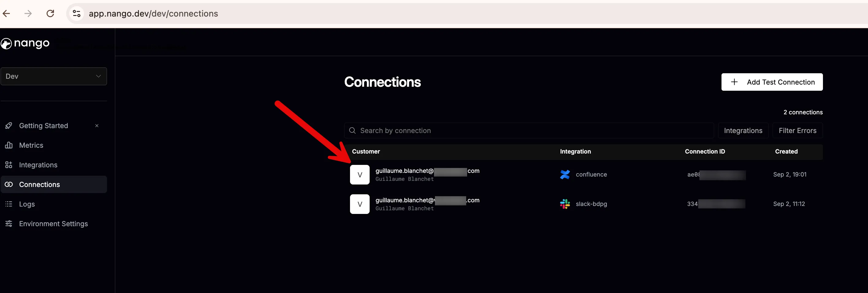Click the Customer column header

coord(366,151)
